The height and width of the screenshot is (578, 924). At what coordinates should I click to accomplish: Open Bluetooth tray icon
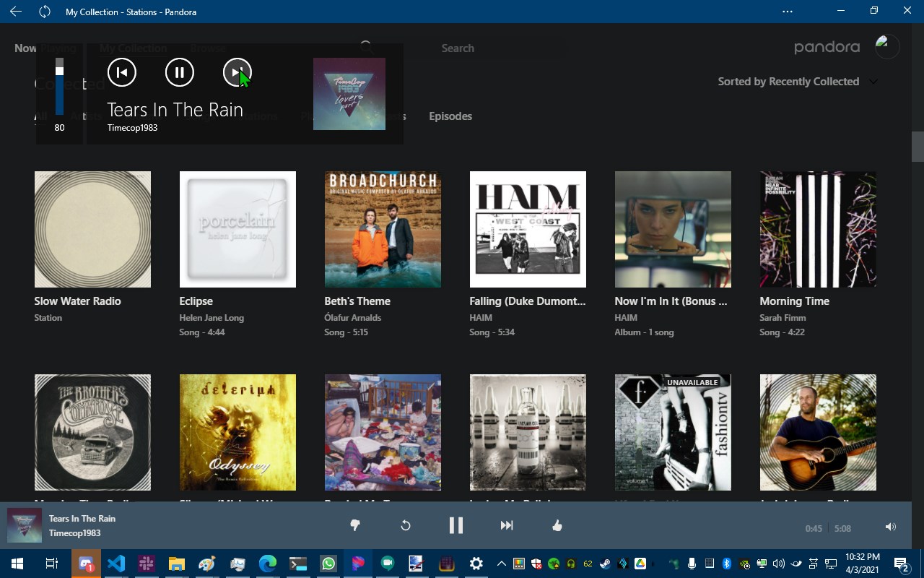(x=727, y=564)
